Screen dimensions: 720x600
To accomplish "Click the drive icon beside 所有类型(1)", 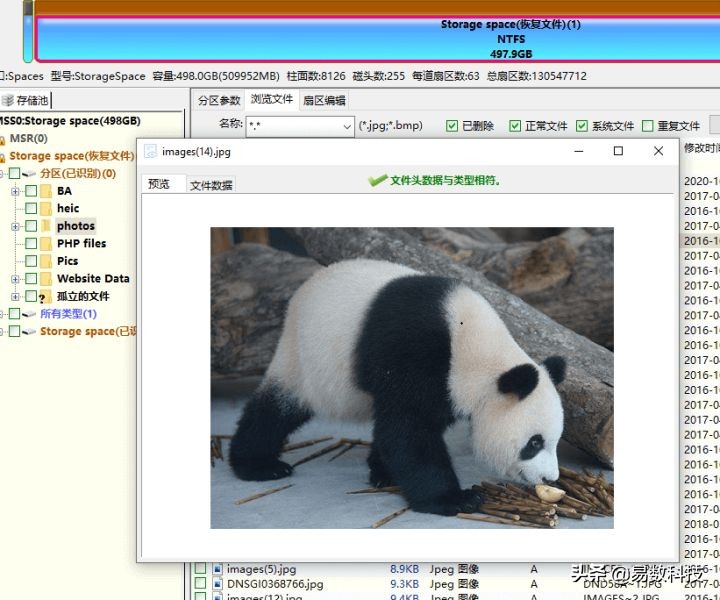I will click(x=29, y=314).
